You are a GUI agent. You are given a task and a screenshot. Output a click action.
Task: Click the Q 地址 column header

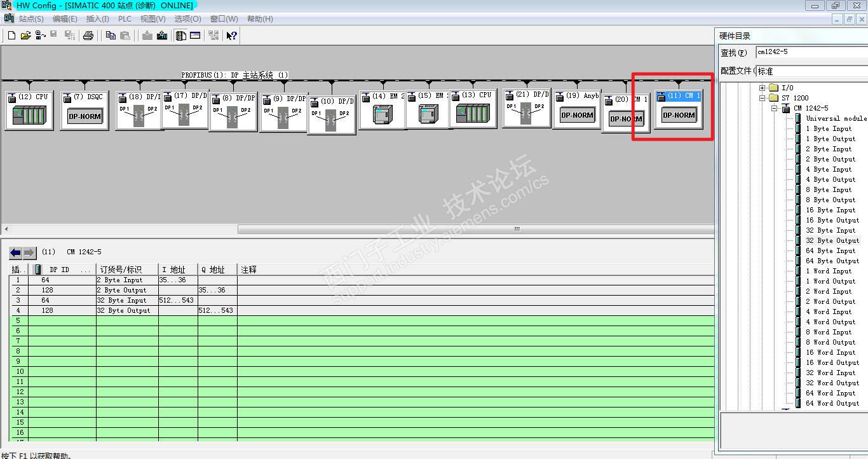click(x=217, y=270)
